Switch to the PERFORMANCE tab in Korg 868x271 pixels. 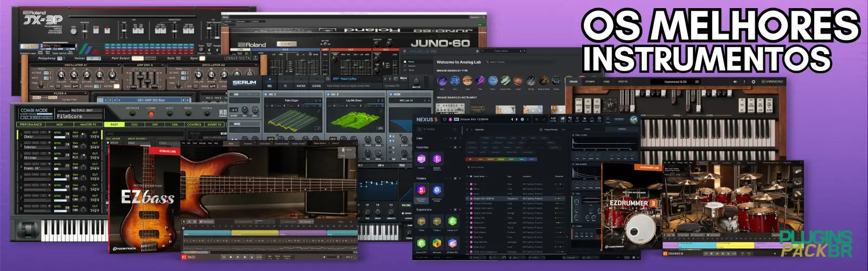(x=31, y=124)
